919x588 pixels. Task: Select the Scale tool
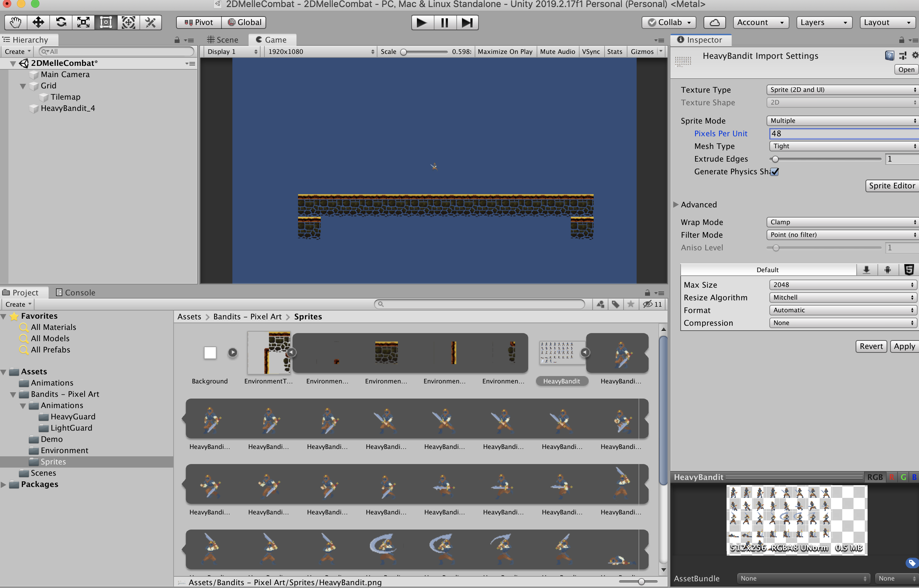(x=83, y=23)
